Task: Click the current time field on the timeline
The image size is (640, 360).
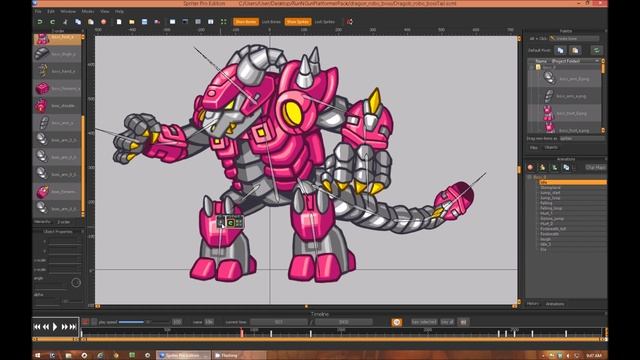Action: pyautogui.click(x=279, y=322)
